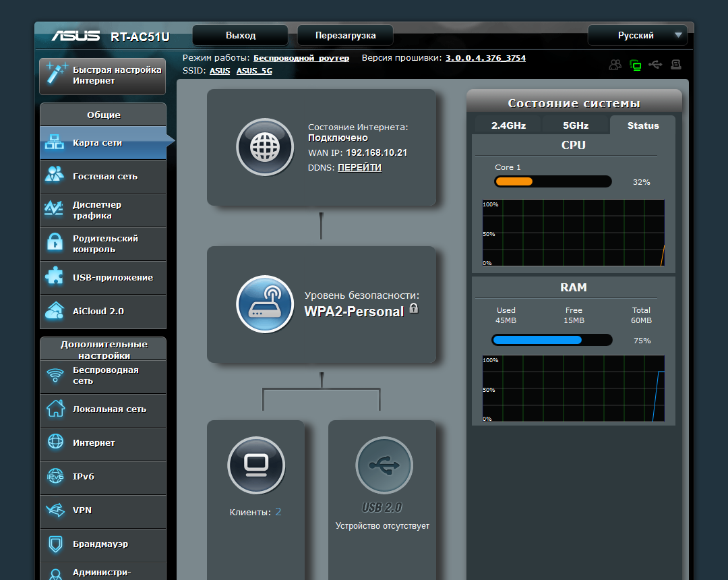Switch to the 2.4GHz tab
This screenshot has height=580, width=728.
pos(508,125)
